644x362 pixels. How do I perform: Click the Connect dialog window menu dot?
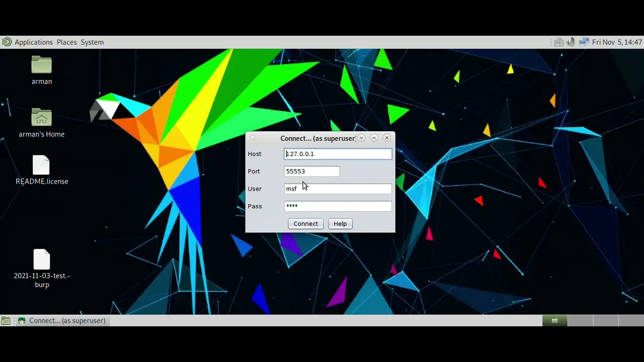coord(253,138)
